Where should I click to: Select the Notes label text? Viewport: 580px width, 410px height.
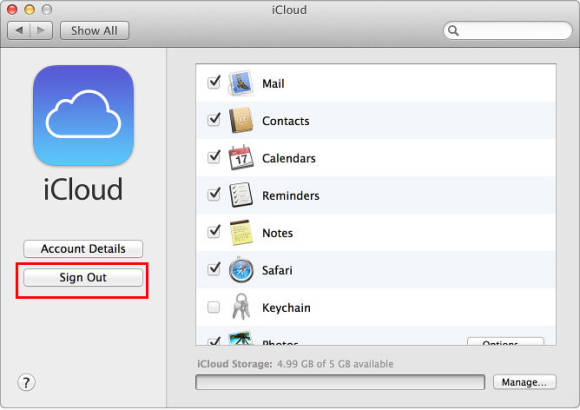(277, 233)
